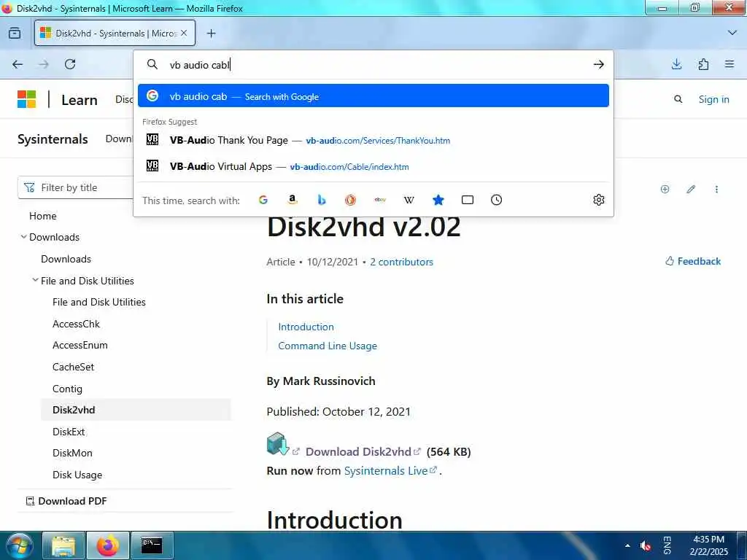Image resolution: width=747 pixels, height=560 pixels.
Task: Select 'vb audio cab' Search with Google suggestion
Action: point(373,96)
